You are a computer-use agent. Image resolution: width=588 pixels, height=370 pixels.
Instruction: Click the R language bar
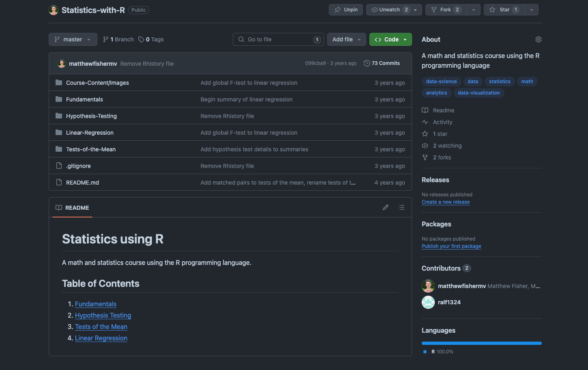click(x=481, y=343)
